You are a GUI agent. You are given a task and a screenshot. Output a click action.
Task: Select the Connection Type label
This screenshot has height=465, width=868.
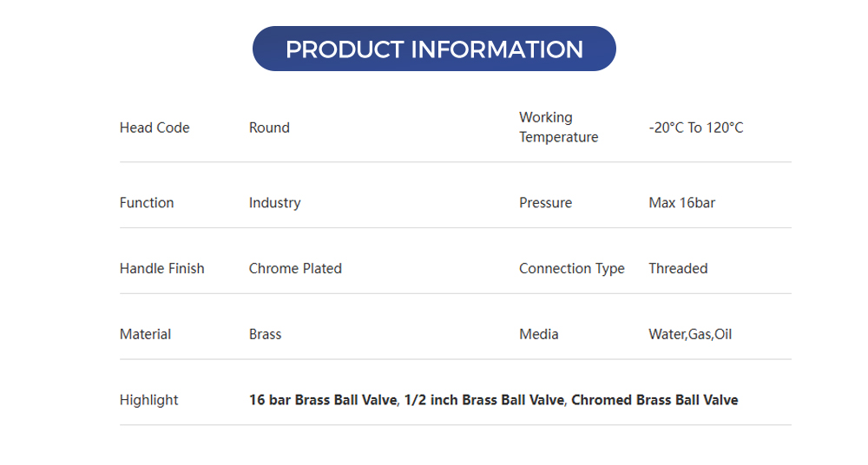[571, 269]
